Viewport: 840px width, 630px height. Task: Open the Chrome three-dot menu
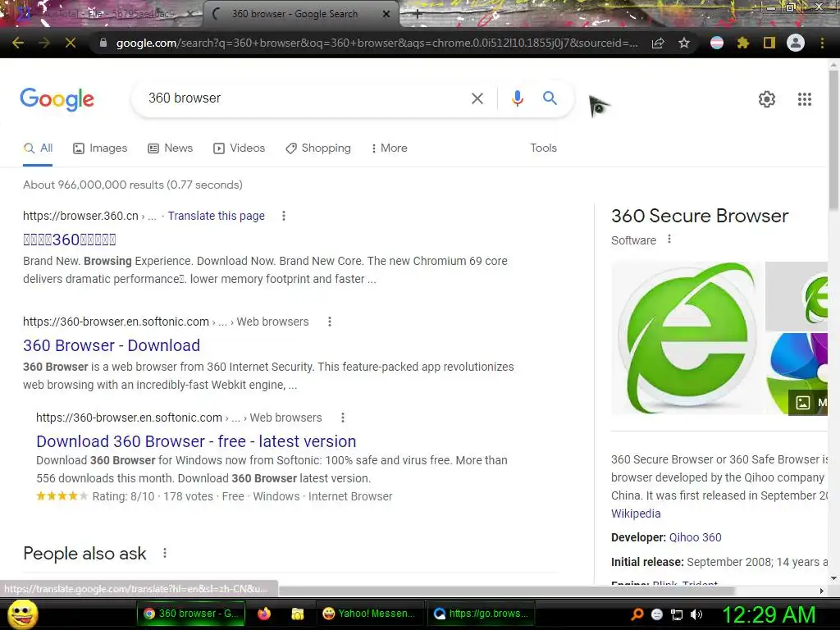point(822,43)
